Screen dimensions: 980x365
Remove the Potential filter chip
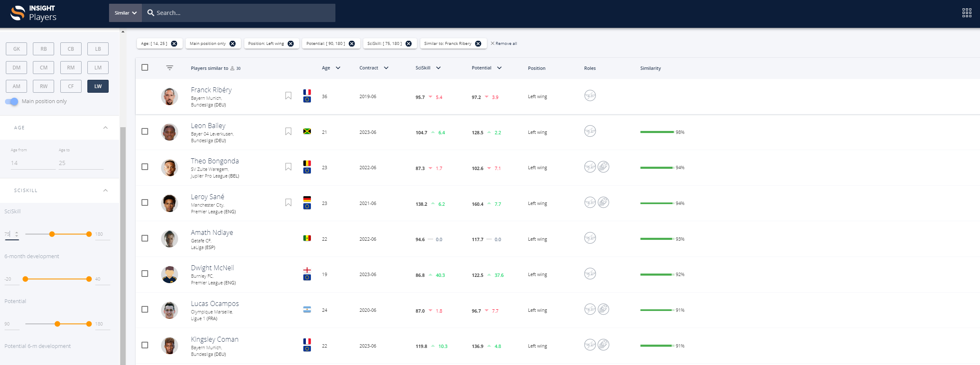tap(352, 44)
